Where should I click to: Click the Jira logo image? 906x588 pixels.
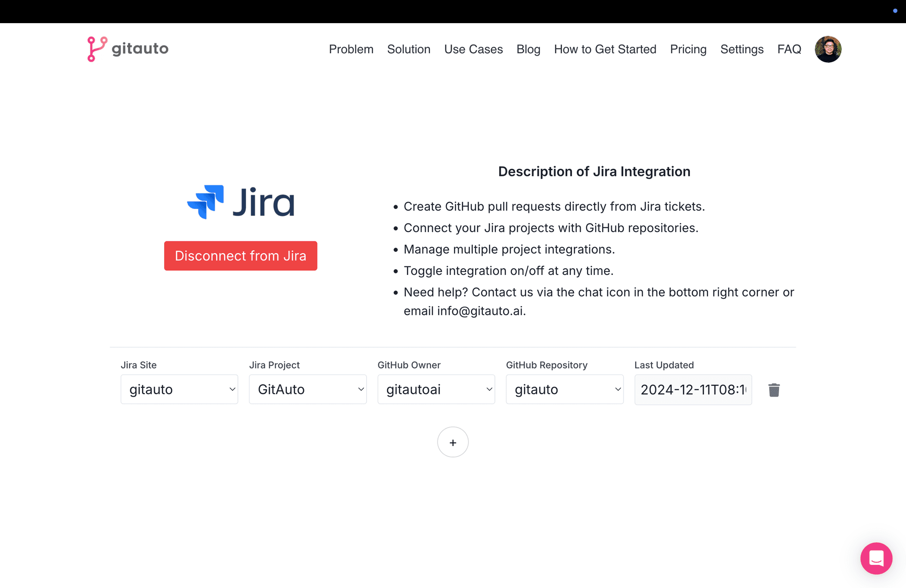click(241, 202)
